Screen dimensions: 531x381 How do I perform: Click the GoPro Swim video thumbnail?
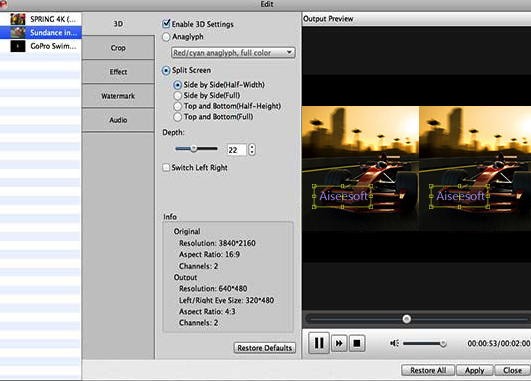(x=18, y=46)
